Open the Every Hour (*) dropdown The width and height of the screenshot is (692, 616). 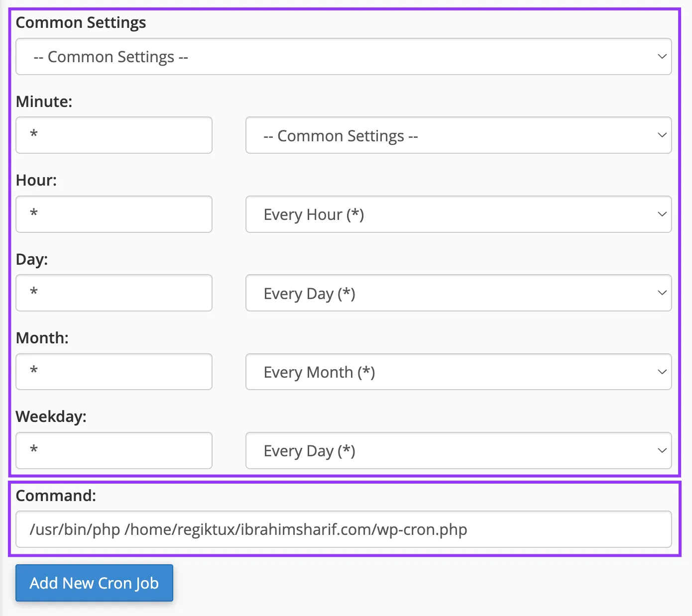(x=459, y=214)
